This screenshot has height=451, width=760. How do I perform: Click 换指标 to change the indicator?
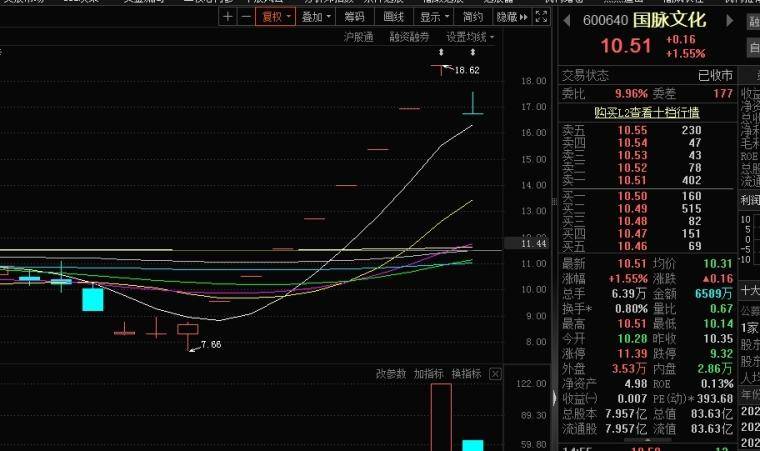pos(466,374)
